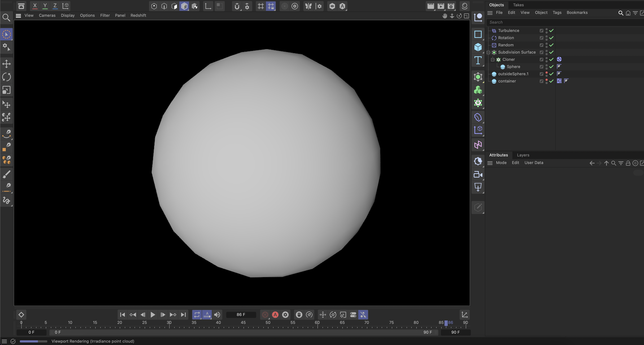Click the Cube primitive icon

pos(478,47)
